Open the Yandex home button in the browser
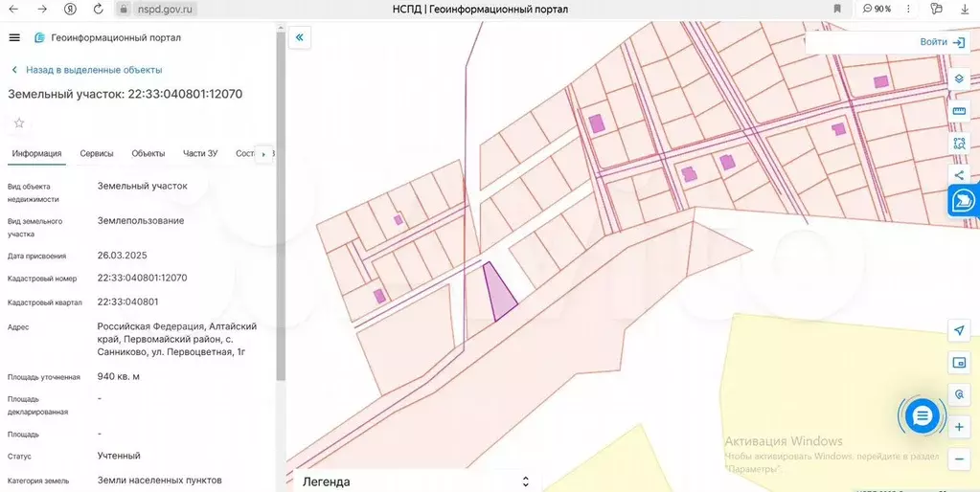 [x=71, y=9]
